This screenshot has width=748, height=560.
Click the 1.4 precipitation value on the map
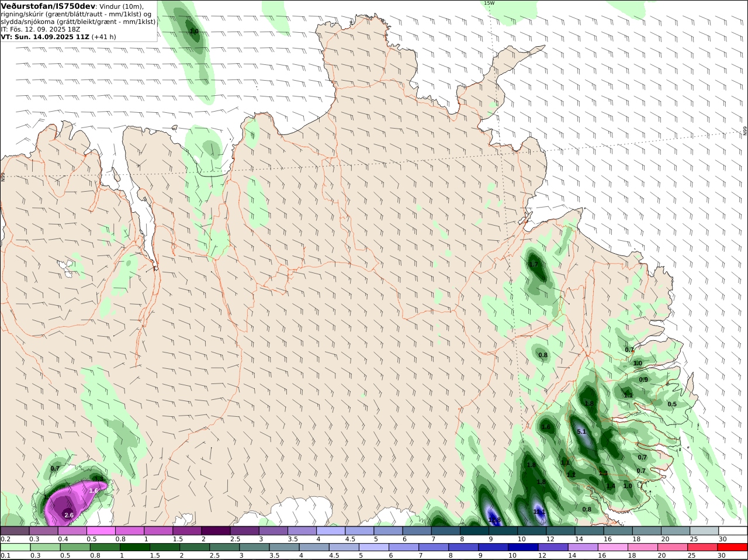pyautogui.click(x=611, y=486)
